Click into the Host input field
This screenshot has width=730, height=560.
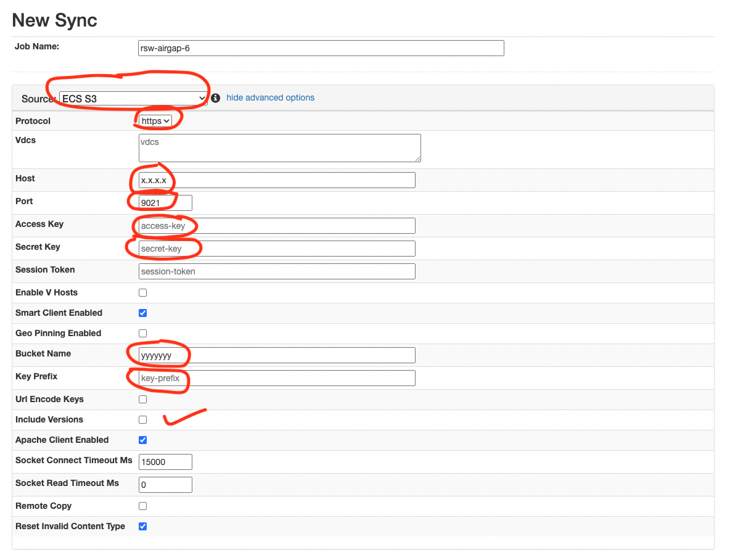click(x=277, y=180)
